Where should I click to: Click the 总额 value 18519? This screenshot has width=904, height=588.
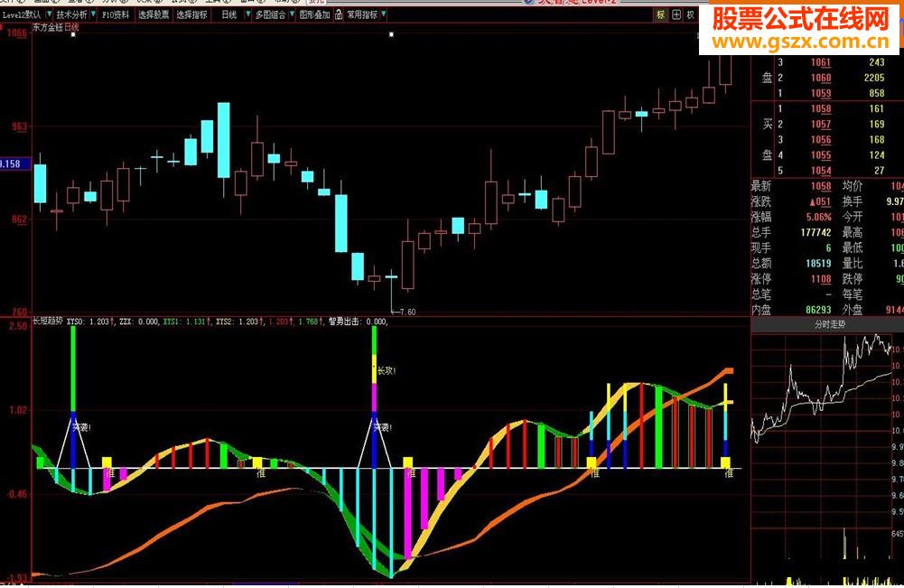coord(818,264)
